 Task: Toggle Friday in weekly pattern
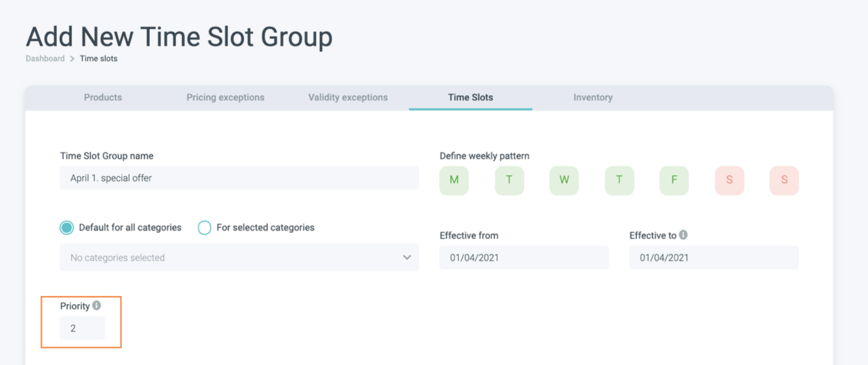tap(674, 181)
